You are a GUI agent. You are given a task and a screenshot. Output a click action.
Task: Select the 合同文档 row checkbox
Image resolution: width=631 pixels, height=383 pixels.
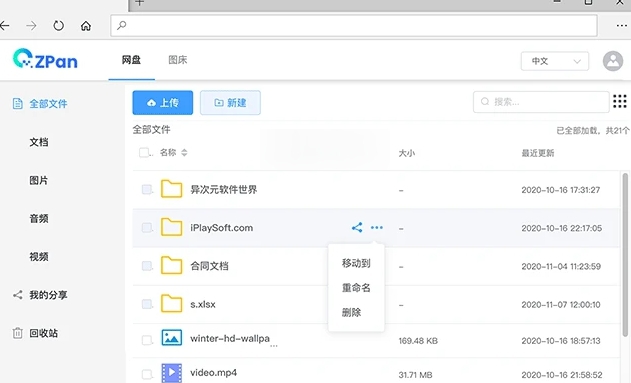point(147,266)
